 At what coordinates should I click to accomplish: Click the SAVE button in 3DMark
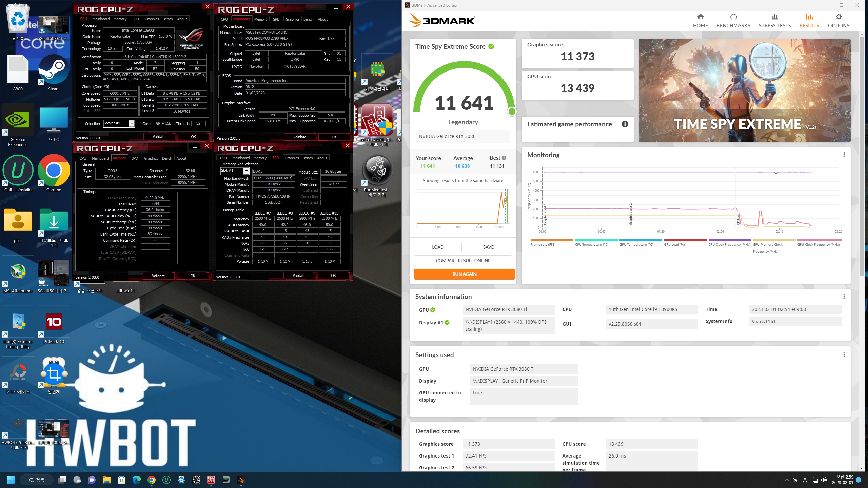pos(488,247)
